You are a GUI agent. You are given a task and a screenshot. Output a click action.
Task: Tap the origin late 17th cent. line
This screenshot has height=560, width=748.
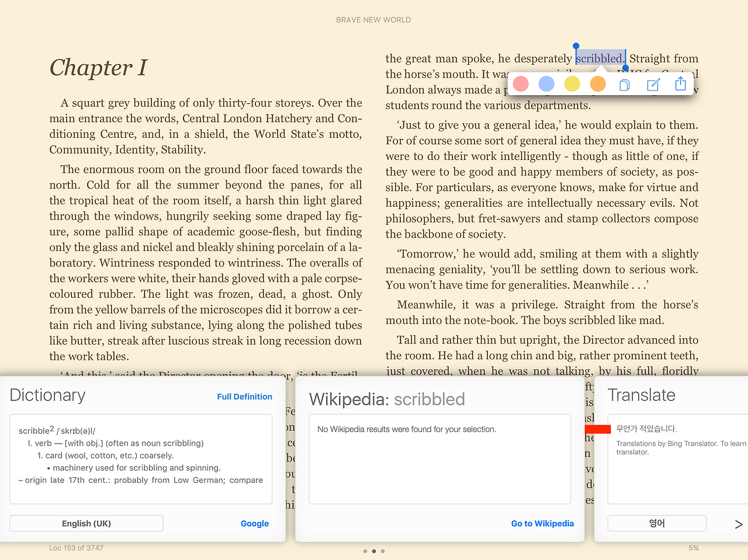(141, 480)
